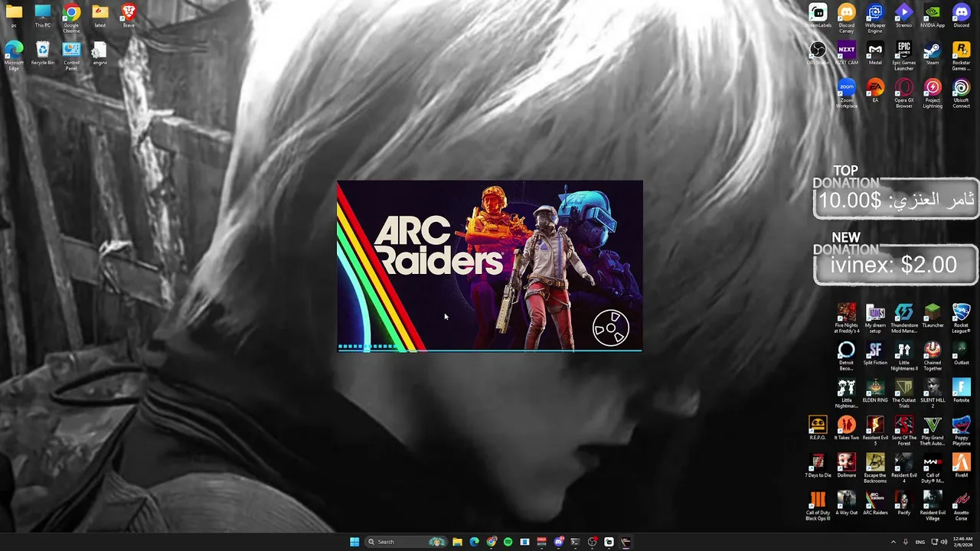Launch TLauncher Minecraft icon
980x551 pixels.
click(933, 315)
